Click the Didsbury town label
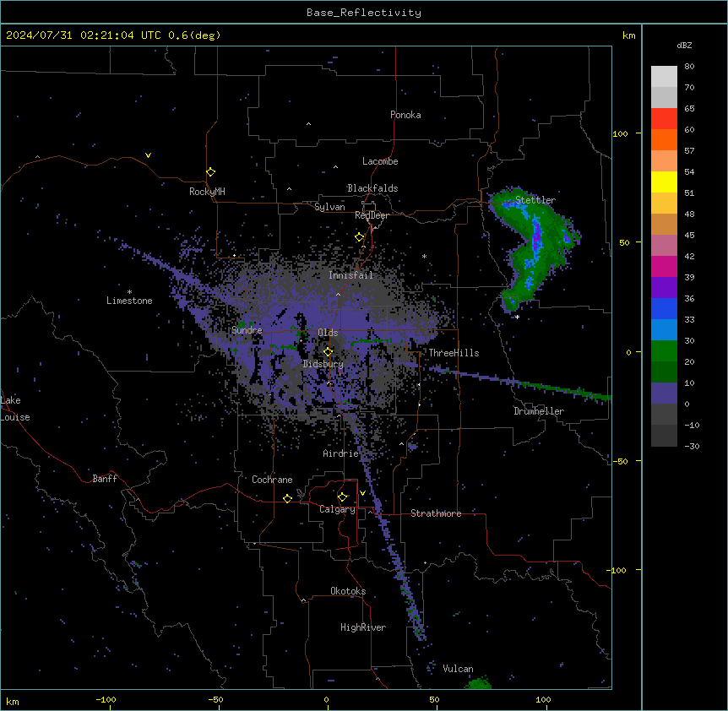This screenshot has width=728, height=711. (x=323, y=364)
